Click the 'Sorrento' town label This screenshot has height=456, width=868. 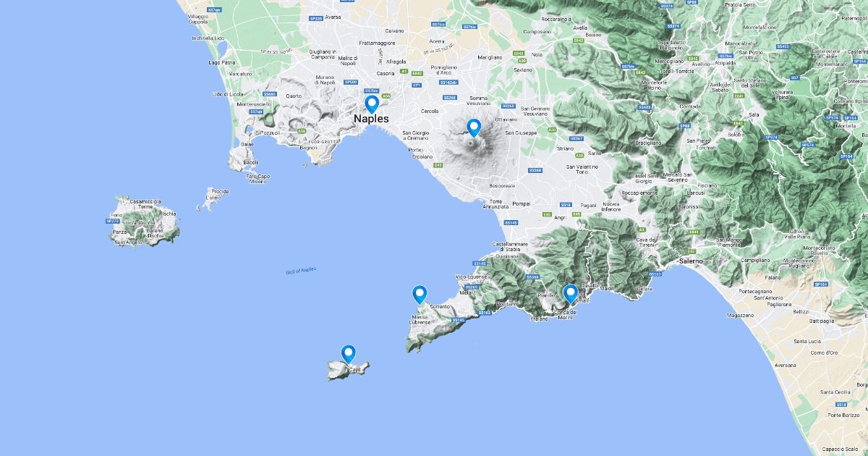point(440,307)
